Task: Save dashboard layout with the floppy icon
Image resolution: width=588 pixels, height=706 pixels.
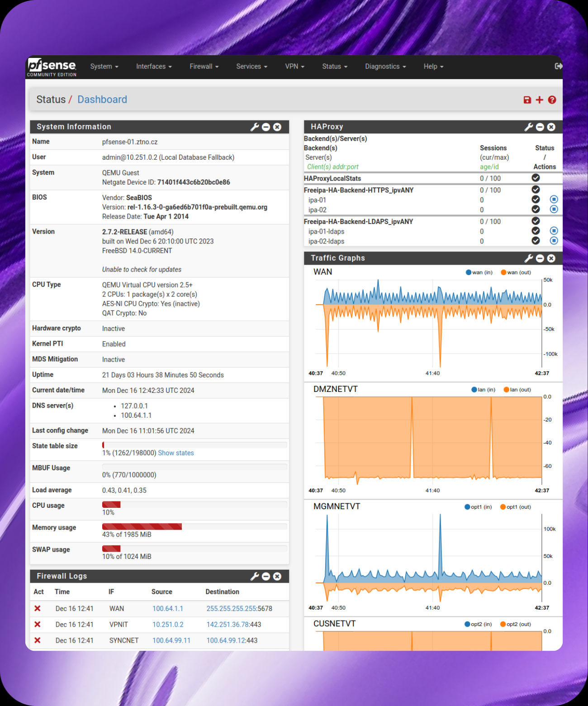Action: (x=527, y=100)
